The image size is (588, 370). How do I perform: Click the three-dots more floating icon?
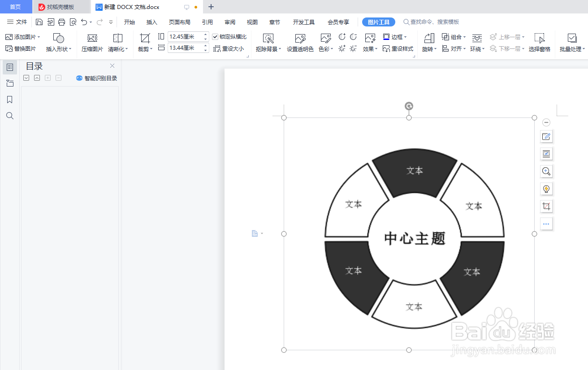(x=546, y=223)
